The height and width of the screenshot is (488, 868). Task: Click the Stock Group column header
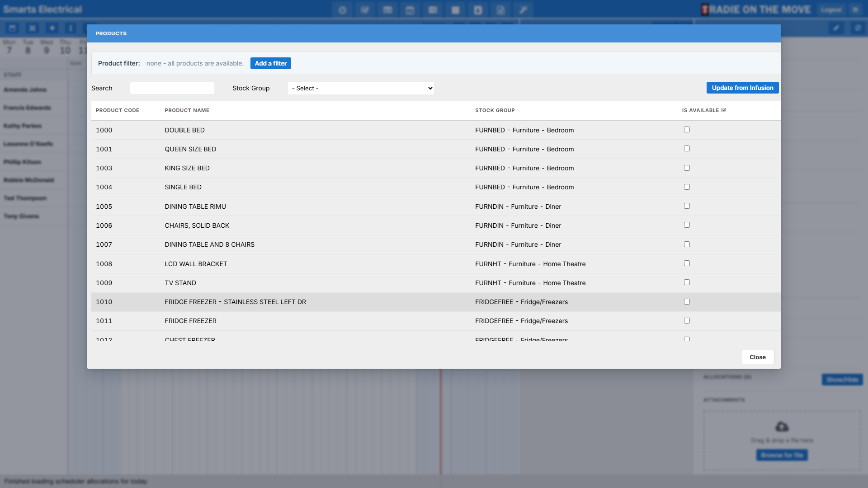pyautogui.click(x=495, y=110)
